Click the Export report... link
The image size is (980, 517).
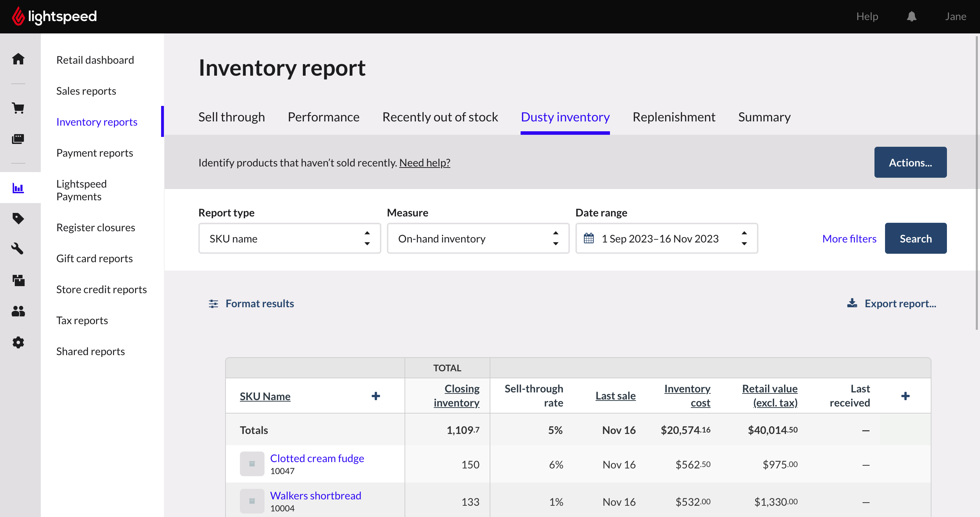900,303
